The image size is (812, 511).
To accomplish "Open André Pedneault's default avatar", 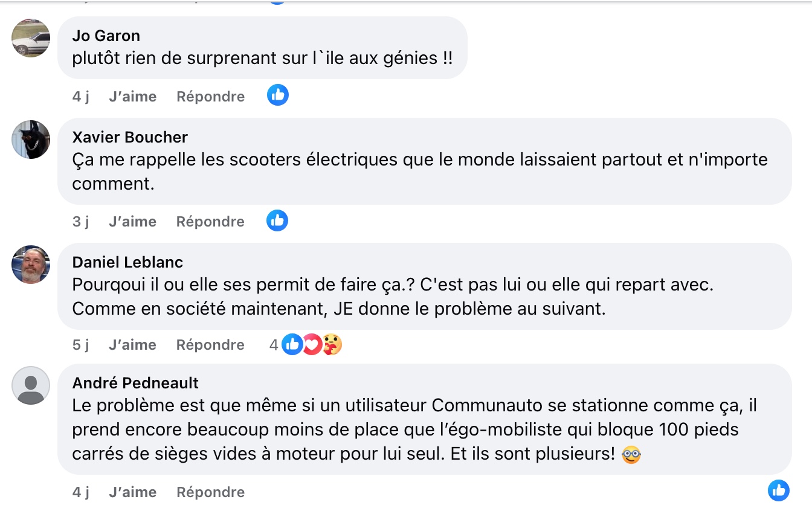I will coord(31,385).
